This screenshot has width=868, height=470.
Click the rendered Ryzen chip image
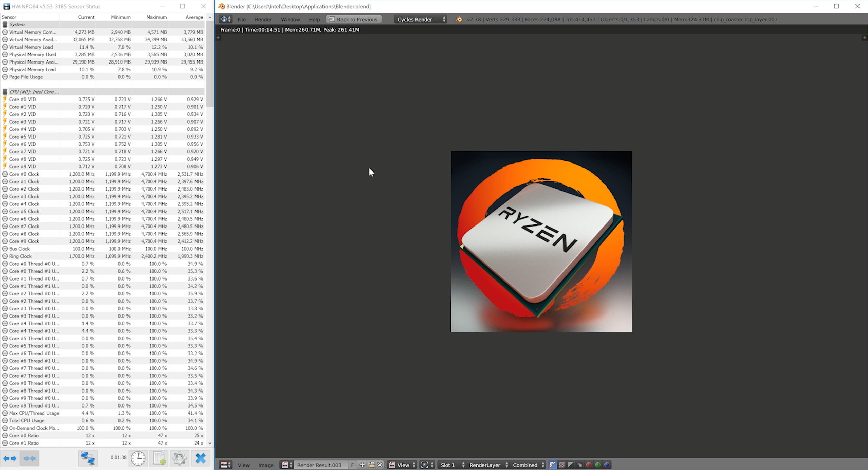[x=541, y=242]
